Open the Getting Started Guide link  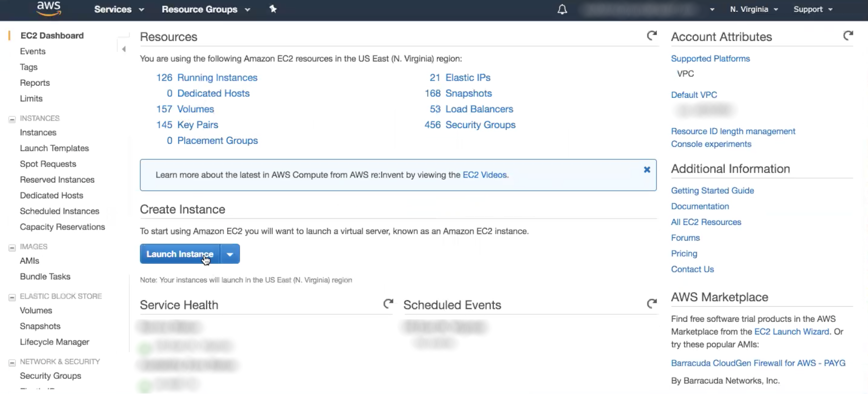coord(712,190)
